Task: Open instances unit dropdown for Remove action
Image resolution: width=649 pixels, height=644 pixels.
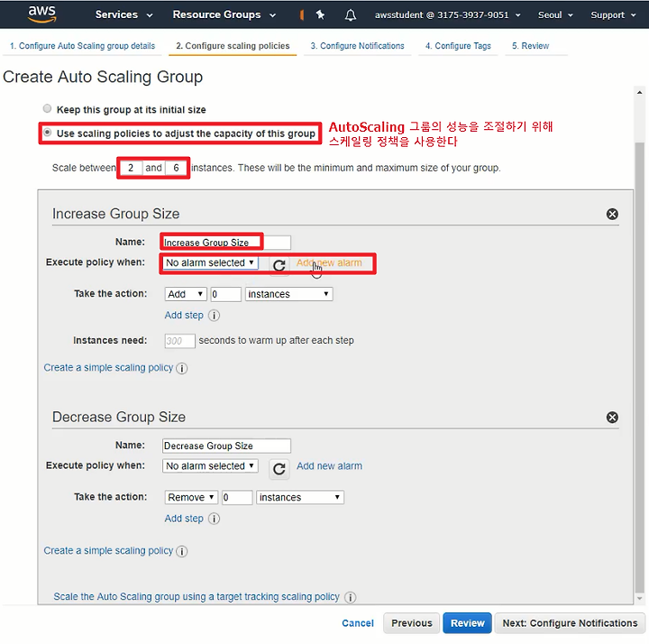Action: 300,497
